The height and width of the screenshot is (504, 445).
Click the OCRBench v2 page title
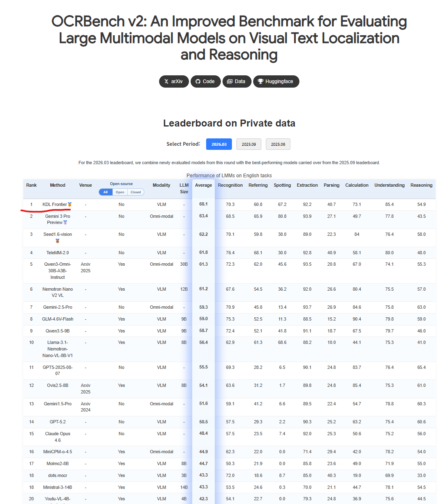(229, 38)
